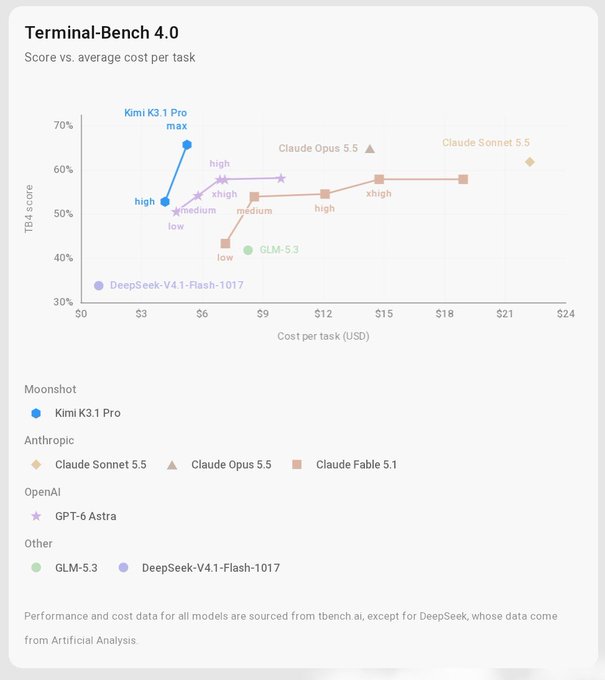
Task: Click the GLM-5.3 green circle on chart
Action: (248, 250)
